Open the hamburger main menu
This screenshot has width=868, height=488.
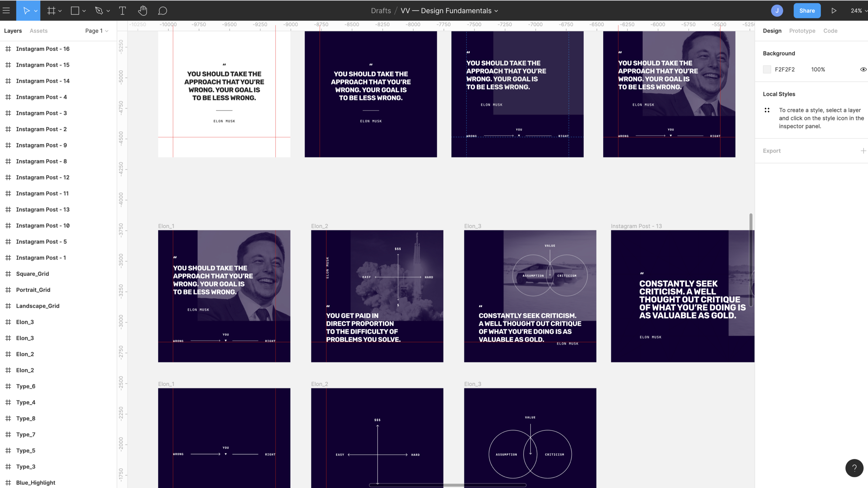tap(6, 11)
